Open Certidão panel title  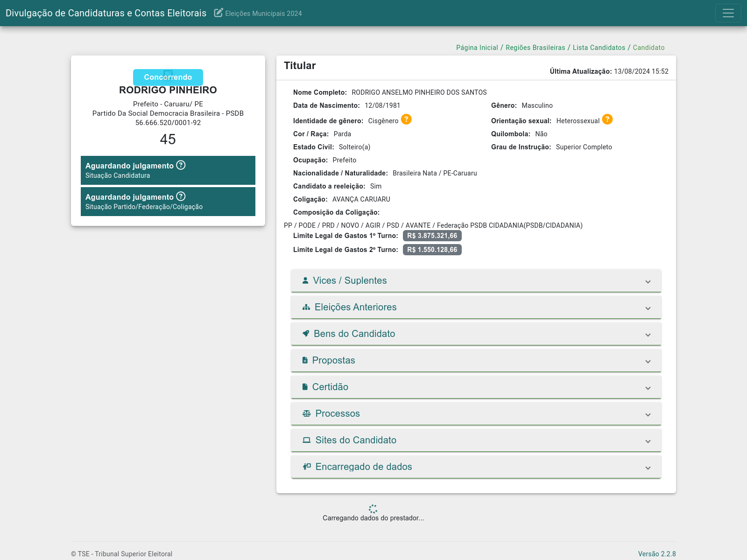pos(330,387)
